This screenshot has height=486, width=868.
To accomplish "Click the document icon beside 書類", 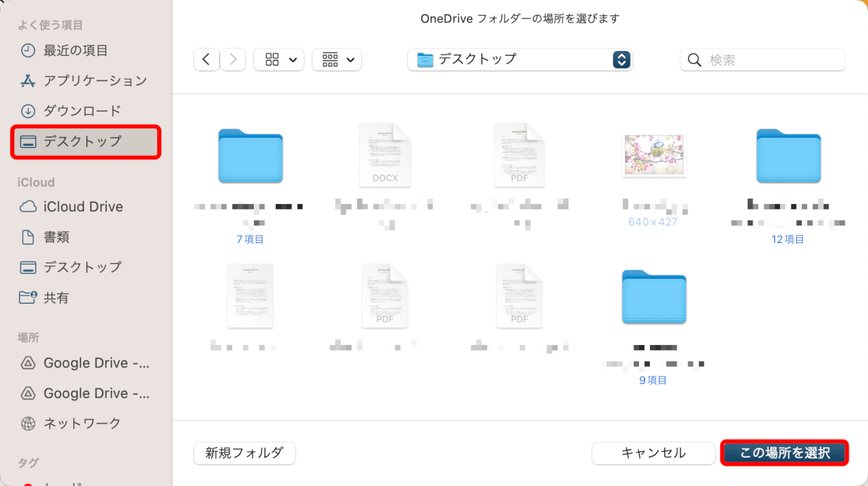I will coord(28,237).
